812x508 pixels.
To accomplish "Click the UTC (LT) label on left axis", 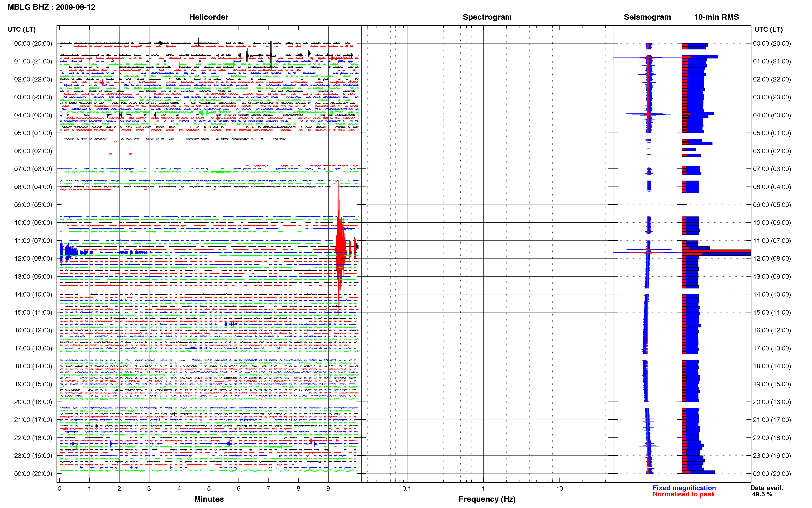I will point(21,29).
